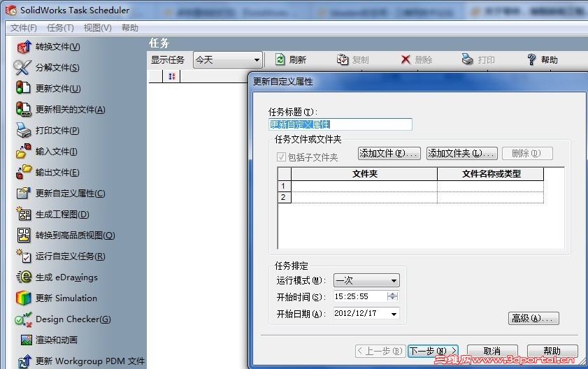Click the Back (上一步) button
This screenshot has width=588, height=369.
tap(379, 351)
